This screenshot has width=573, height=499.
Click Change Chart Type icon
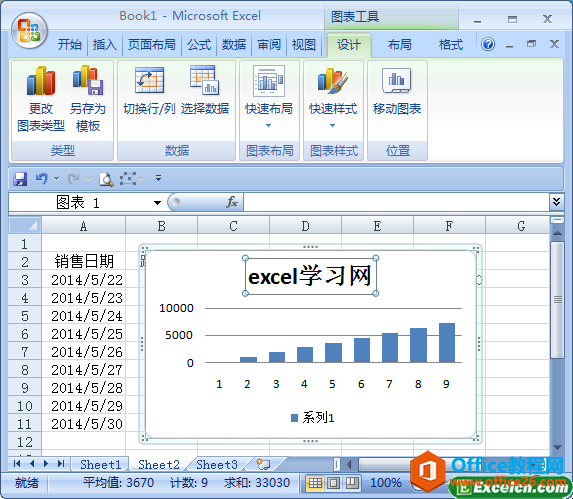point(41,81)
